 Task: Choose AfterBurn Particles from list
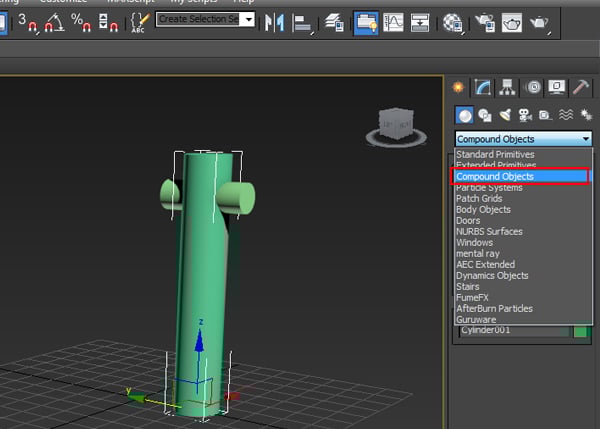pos(523,308)
